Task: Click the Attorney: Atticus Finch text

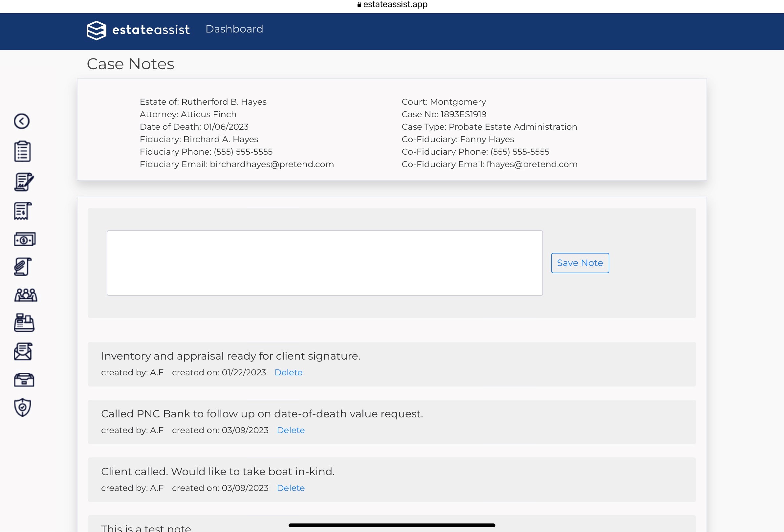Action: click(188, 114)
